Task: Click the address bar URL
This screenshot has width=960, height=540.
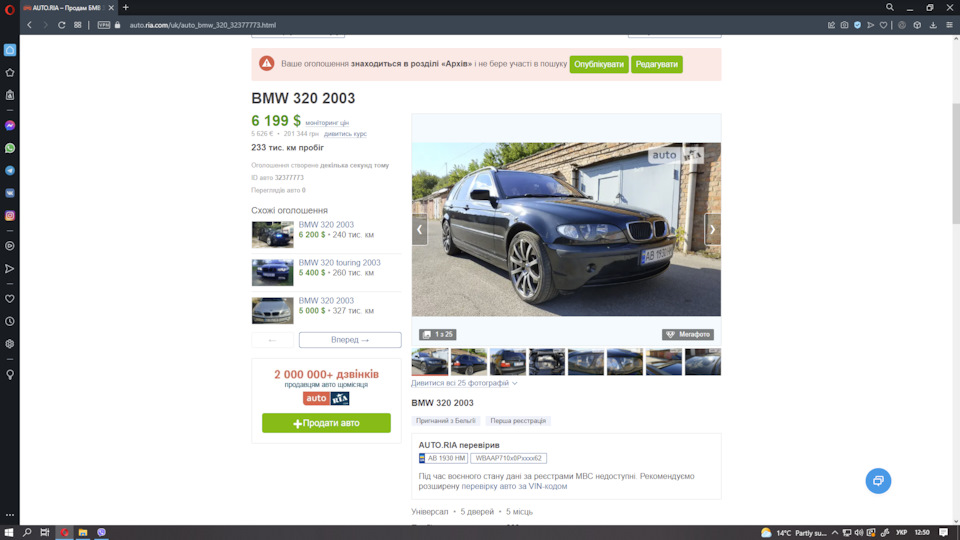Action: 203,25
